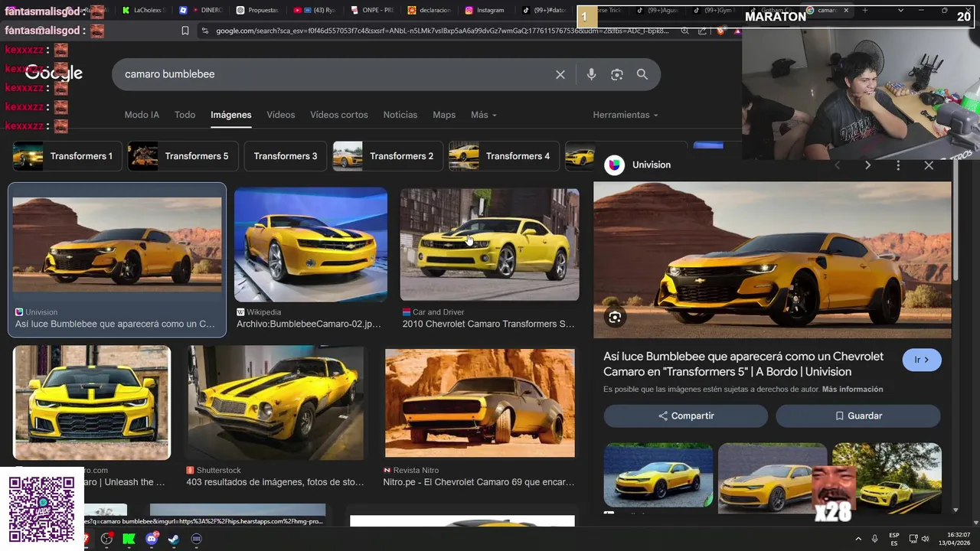
Task: Click the '403 resultados de imágenes' caption
Action: coord(275,482)
